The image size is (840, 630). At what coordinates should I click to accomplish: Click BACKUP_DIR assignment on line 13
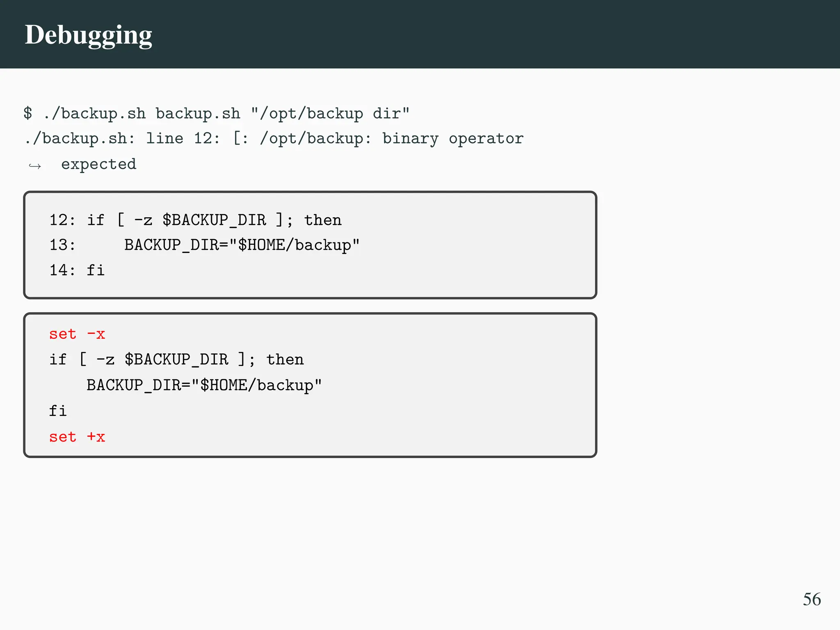tap(242, 245)
